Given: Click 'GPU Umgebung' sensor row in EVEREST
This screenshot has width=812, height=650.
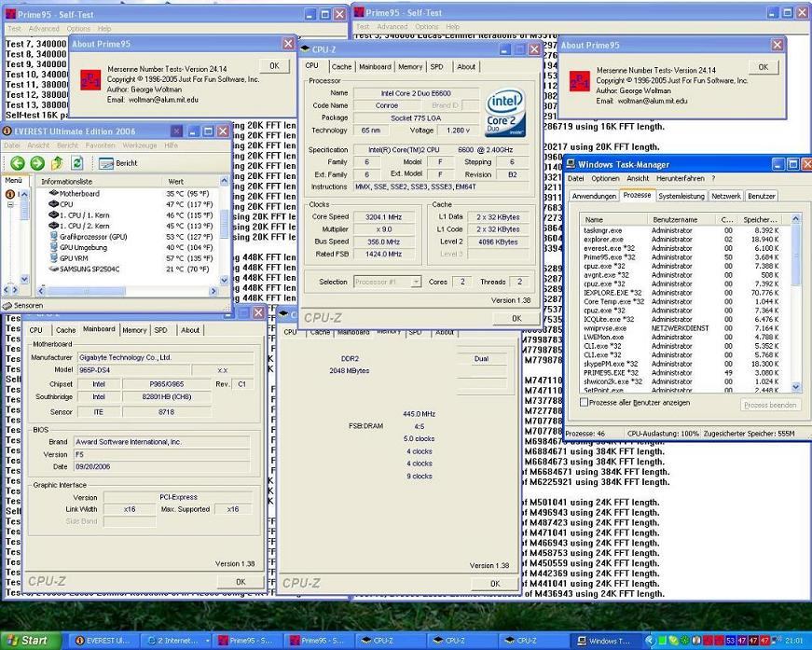Looking at the screenshot, I should 130,247.
